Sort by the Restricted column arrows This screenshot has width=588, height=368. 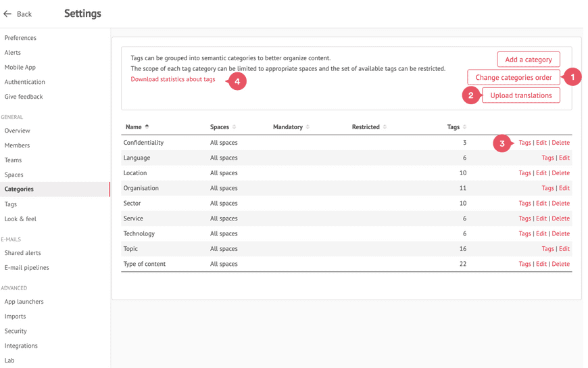[x=385, y=127]
